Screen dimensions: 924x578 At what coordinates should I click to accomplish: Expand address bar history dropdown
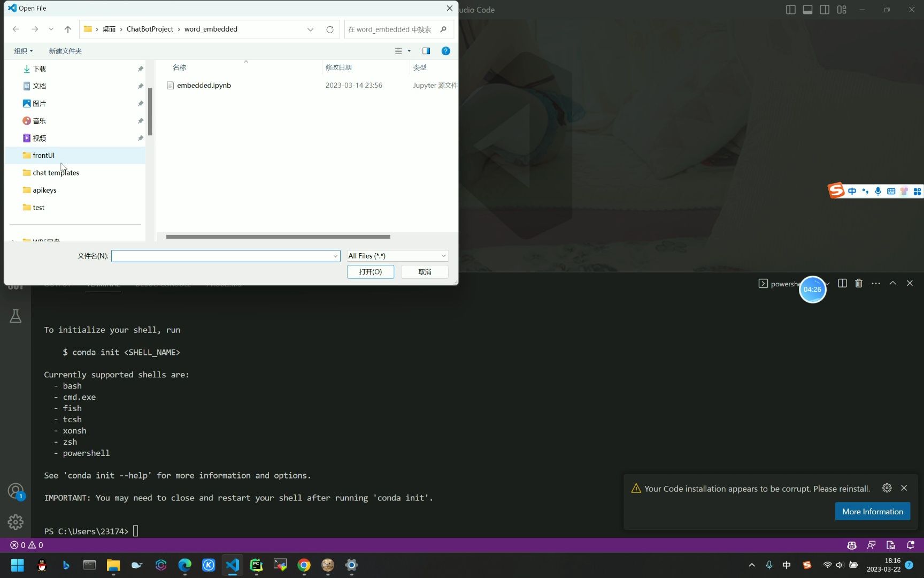click(x=310, y=29)
